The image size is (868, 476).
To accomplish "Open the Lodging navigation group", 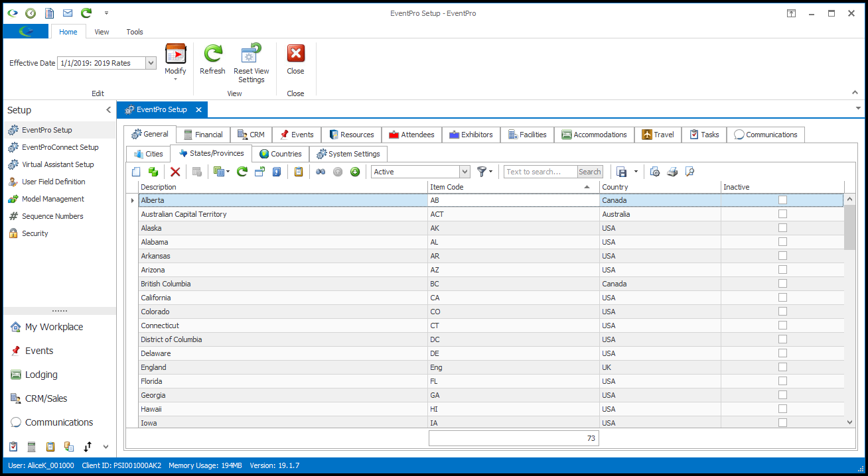I will (x=60, y=375).
